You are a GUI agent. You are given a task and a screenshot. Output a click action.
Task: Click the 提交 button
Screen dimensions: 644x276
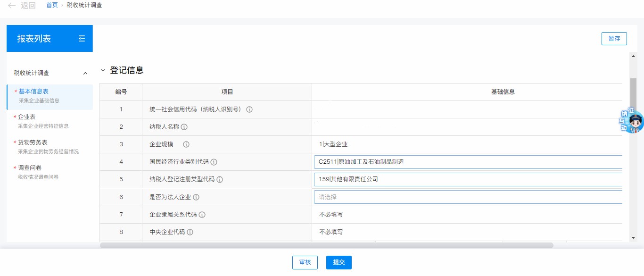tap(339, 262)
